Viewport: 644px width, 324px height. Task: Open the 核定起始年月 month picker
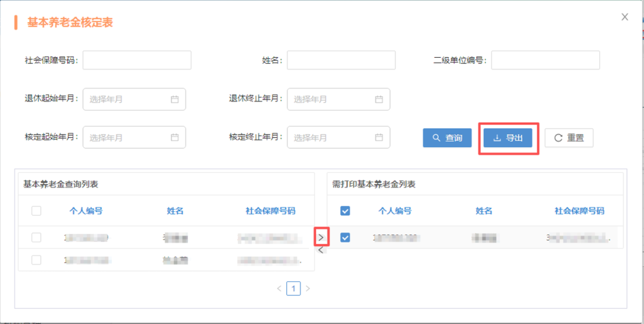coord(134,138)
